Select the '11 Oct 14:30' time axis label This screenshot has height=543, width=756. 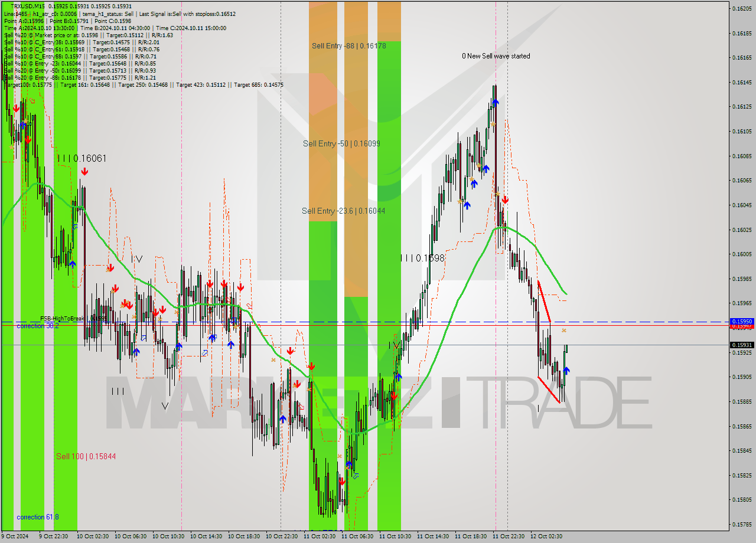[433, 537]
